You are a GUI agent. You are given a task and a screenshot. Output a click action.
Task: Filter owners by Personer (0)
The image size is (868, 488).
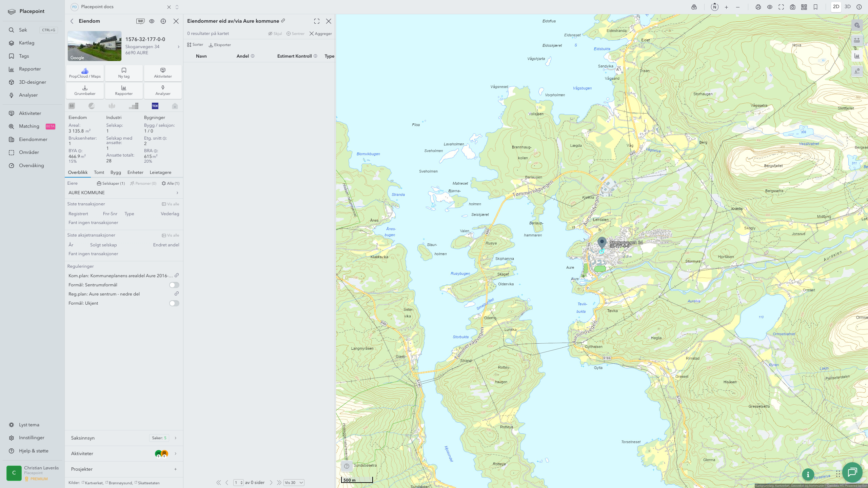(x=143, y=183)
